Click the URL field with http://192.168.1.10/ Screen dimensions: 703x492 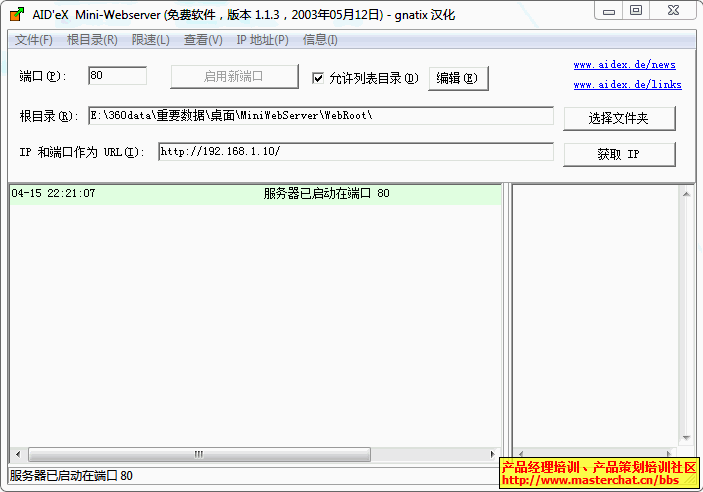pyautogui.click(x=356, y=152)
